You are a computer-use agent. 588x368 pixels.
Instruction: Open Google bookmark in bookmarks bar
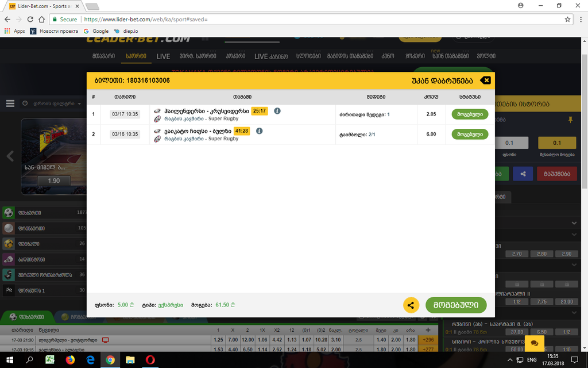[96, 31]
